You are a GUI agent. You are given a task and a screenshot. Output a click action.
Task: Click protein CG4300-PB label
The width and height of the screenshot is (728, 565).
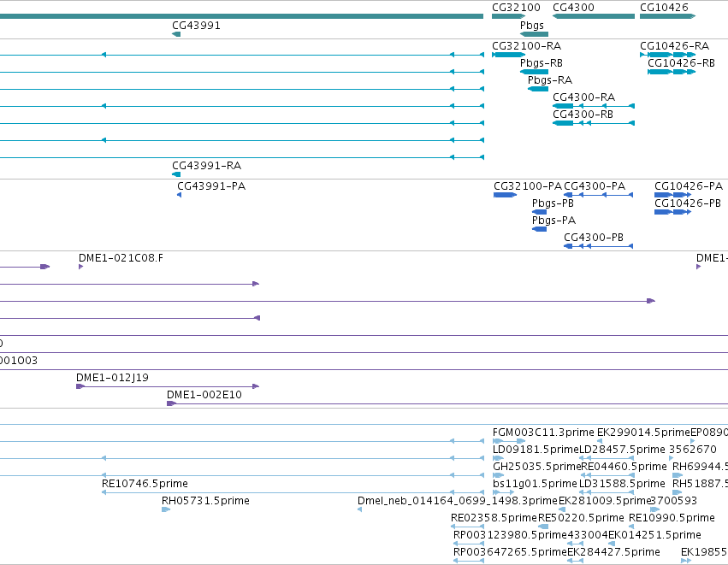(594, 238)
